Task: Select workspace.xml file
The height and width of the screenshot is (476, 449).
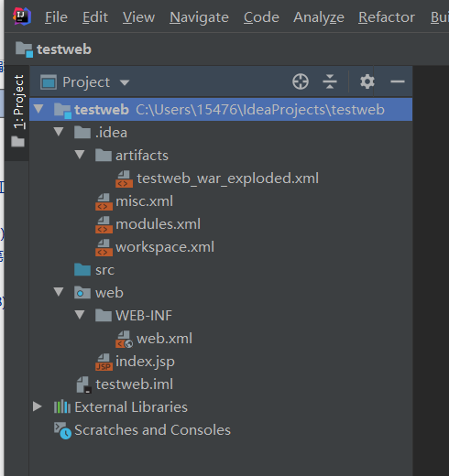Action: 165,247
